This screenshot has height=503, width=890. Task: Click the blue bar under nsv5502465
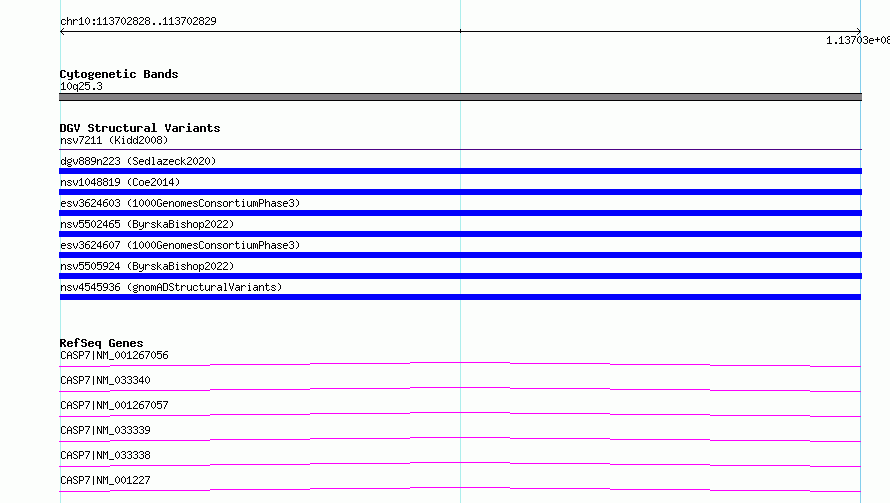[460, 234]
